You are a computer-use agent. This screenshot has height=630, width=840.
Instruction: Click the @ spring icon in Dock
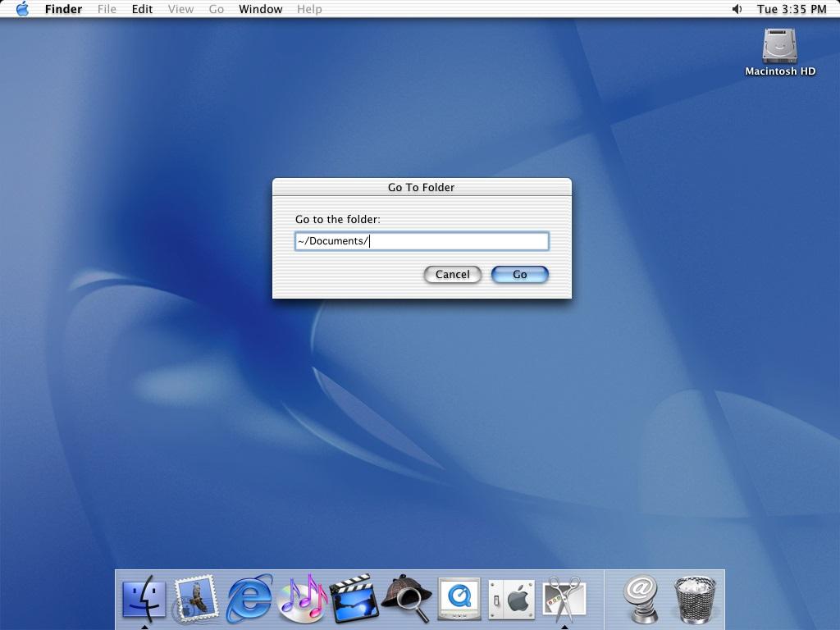pos(641,599)
